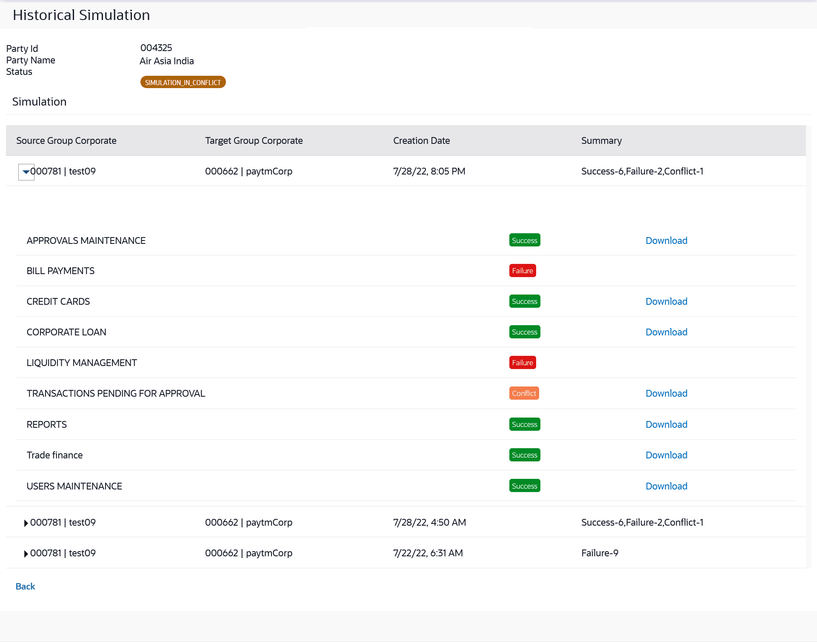Expand the 7/22/22, 6:31 AM simulation row
Screen dimensions: 817x644
click(x=26, y=554)
